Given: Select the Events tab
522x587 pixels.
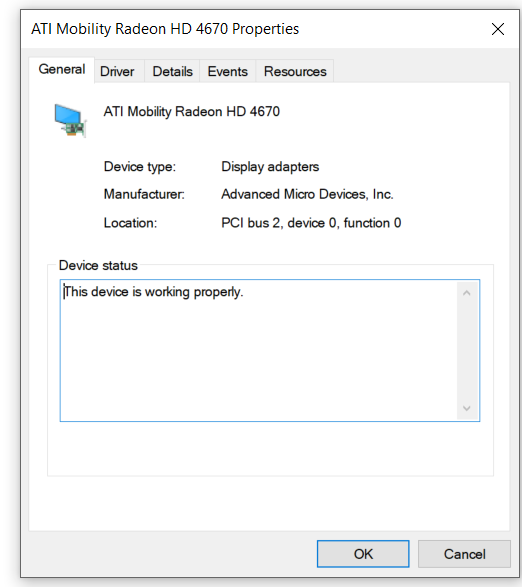Looking at the screenshot, I should pyautogui.click(x=228, y=71).
